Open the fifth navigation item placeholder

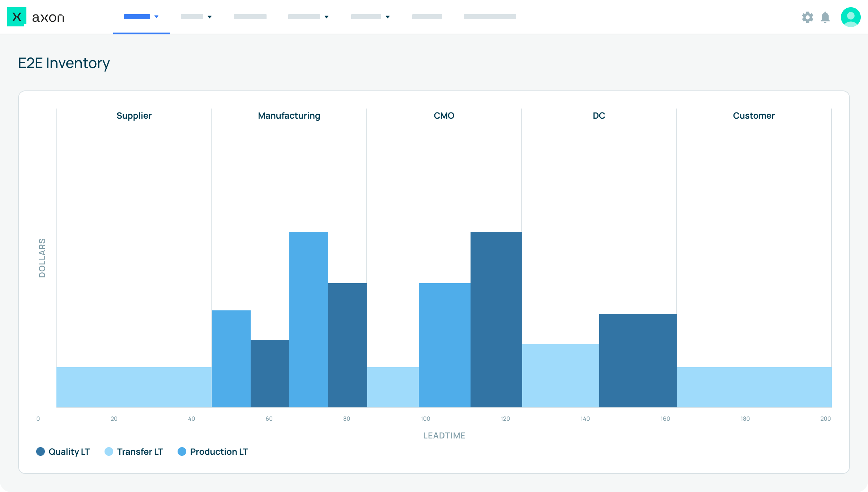click(x=366, y=17)
